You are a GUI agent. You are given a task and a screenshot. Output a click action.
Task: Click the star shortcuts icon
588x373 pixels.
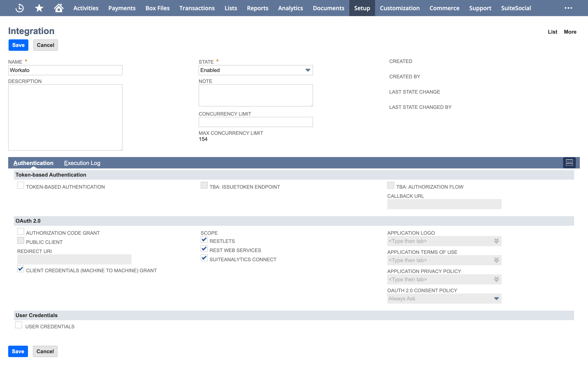coord(39,8)
